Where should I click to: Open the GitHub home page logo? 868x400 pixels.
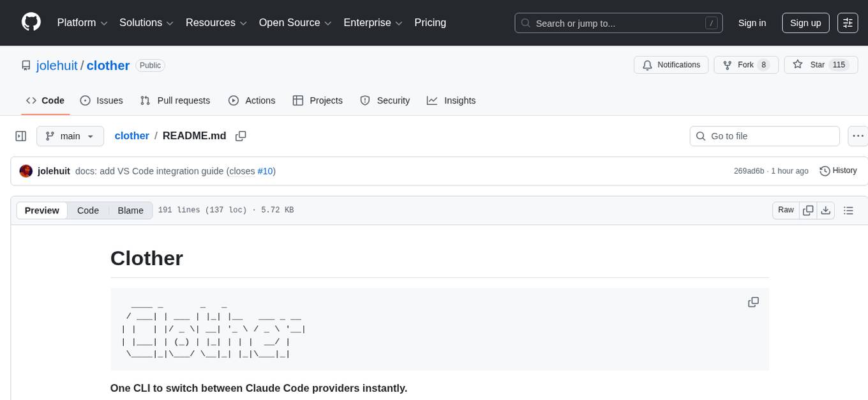31,22
